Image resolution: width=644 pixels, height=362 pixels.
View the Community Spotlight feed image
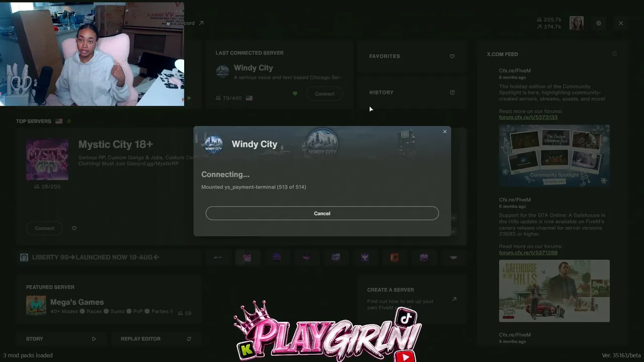point(554,156)
